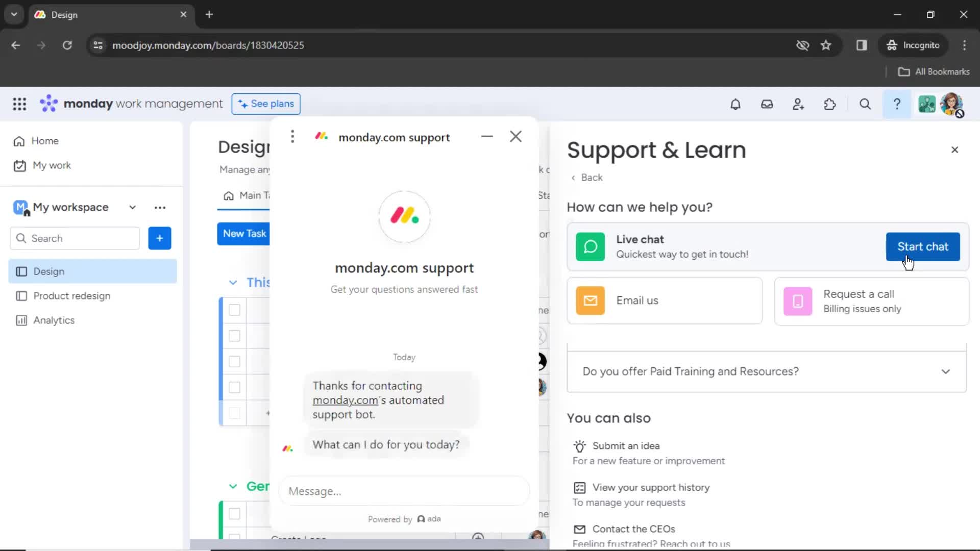Click the See plans button
This screenshot has width=980, height=551.
coord(265,104)
